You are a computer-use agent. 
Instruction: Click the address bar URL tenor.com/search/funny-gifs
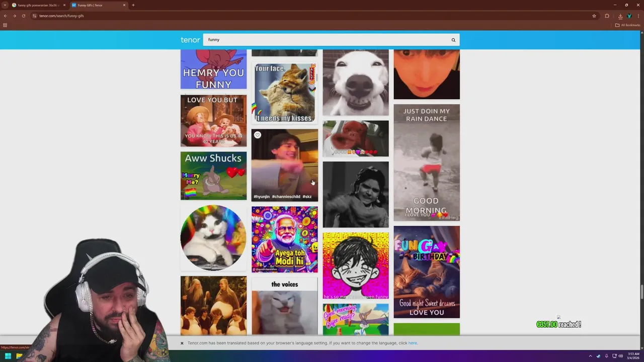[61, 16]
